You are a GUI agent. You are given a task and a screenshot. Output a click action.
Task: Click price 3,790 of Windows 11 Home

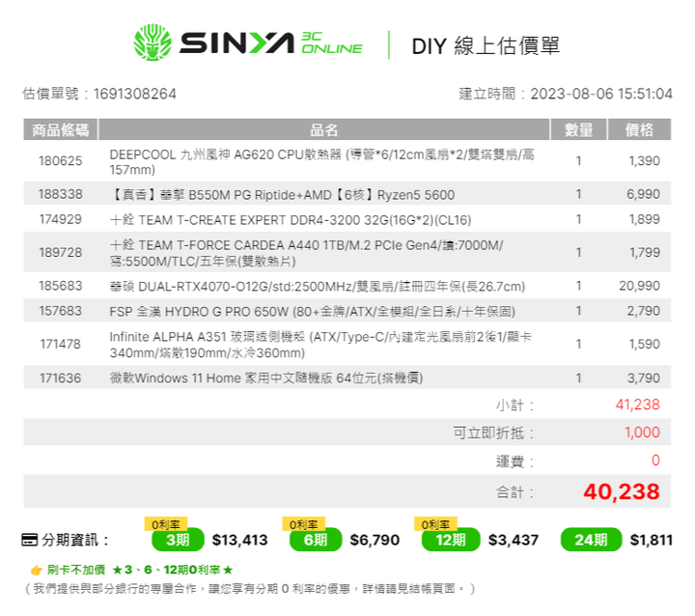point(644,378)
